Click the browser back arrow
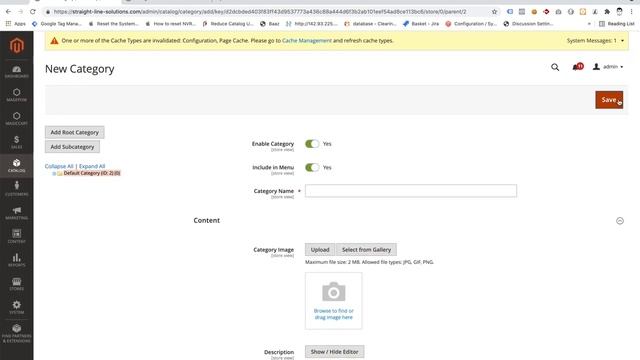 9,11
